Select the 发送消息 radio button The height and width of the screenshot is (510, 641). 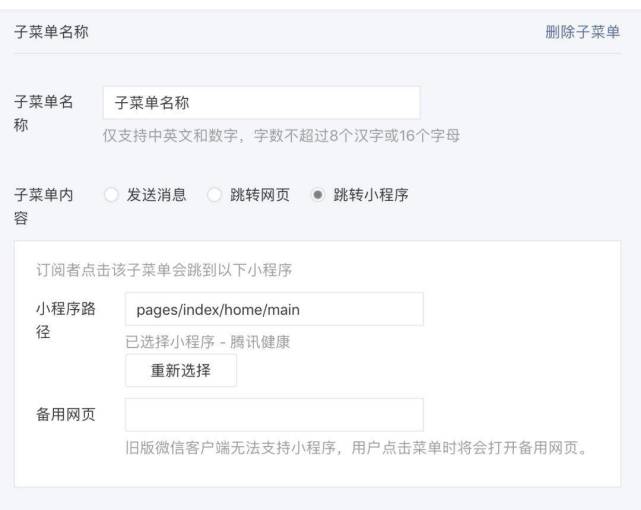[111, 195]
